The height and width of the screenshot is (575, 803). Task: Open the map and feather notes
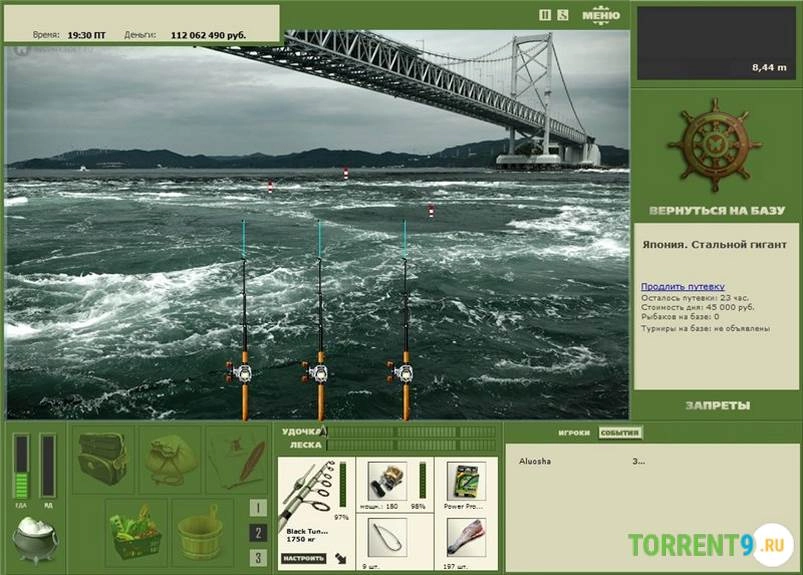point(237,461)
